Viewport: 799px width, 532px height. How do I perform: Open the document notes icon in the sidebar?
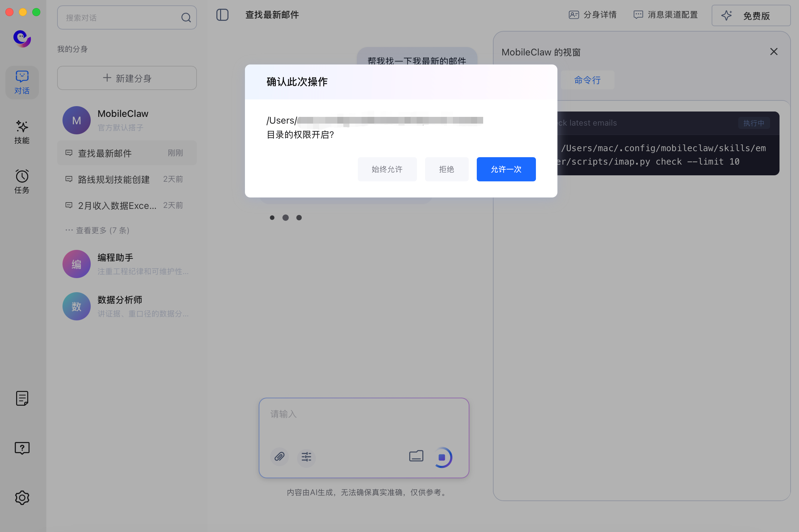click(22, 398)
